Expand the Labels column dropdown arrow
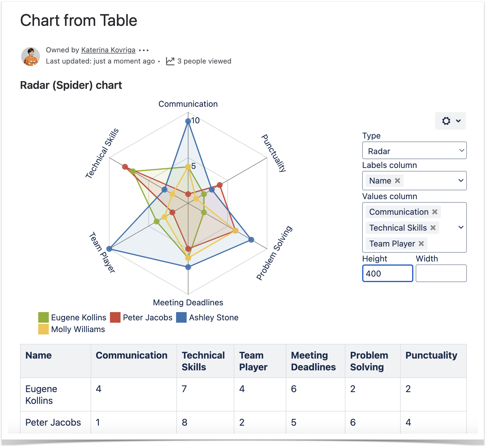Screen dimensions: 488x448 461,181
